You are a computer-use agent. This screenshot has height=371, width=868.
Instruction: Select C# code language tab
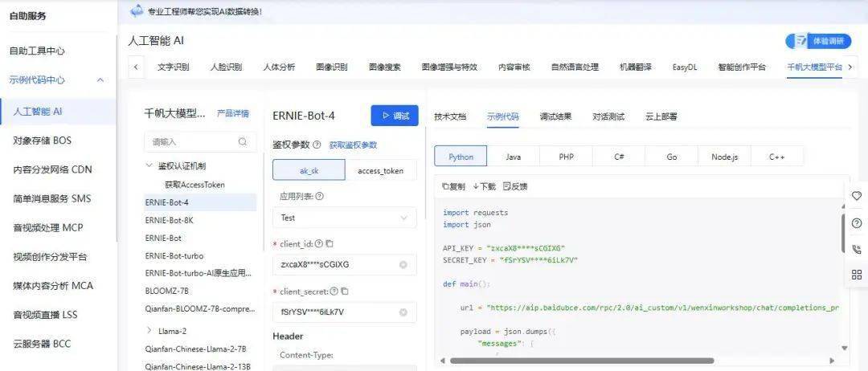(619, 157)
